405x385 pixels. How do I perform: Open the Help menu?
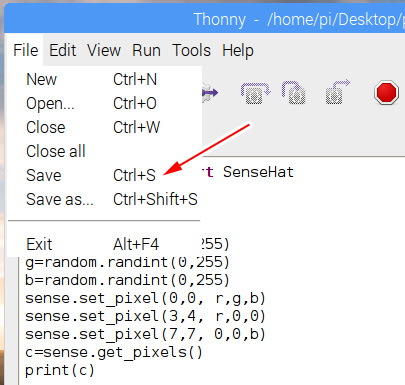(238, 50)
